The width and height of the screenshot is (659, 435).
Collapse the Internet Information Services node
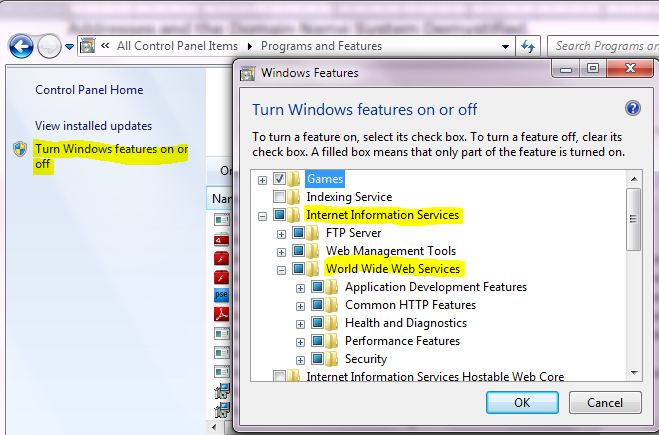(x=262, y=216)
